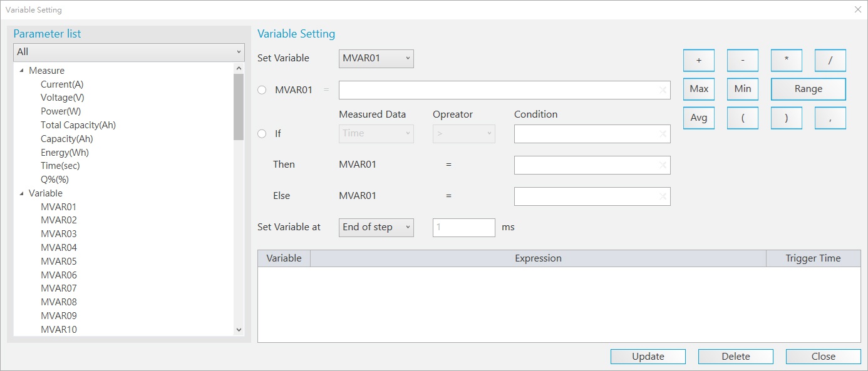Insert a closing parenthesis
Viewport: 868px width, 371px height.
pos(786,118)
